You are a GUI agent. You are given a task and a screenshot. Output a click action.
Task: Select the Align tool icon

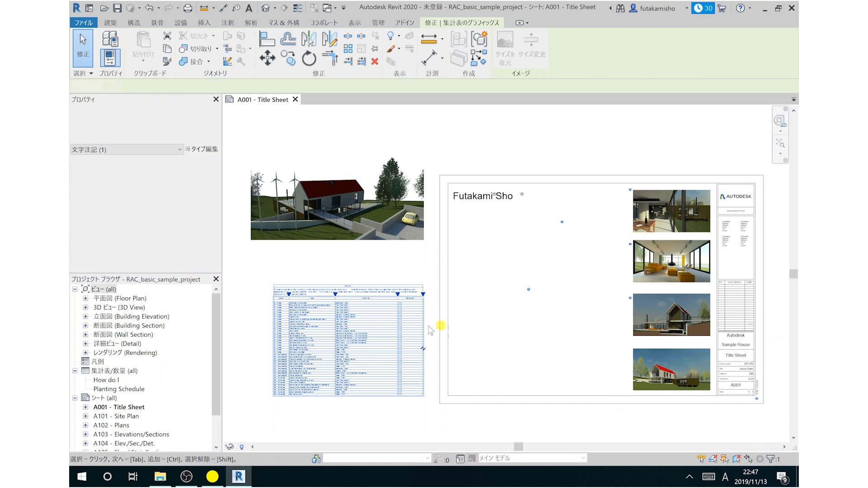(267, 39)
